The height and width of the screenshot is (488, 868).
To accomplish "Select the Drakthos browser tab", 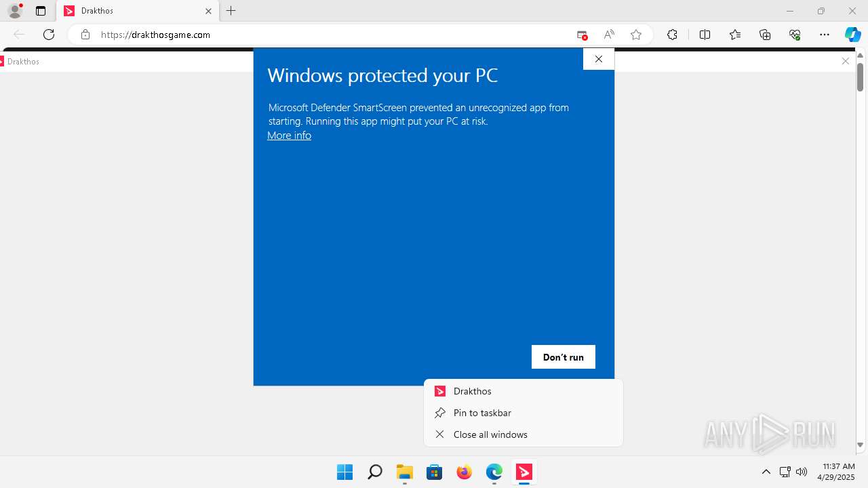I will (x=138, y=11).
